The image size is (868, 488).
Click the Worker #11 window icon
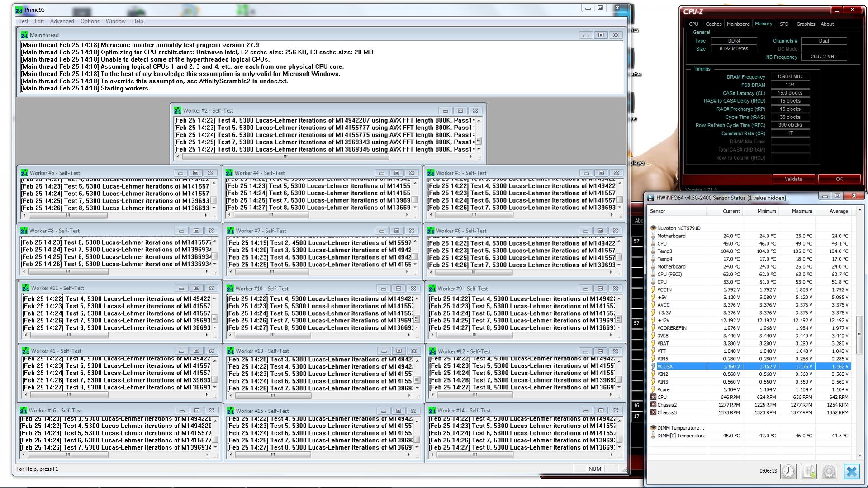(x=25, y=288)
